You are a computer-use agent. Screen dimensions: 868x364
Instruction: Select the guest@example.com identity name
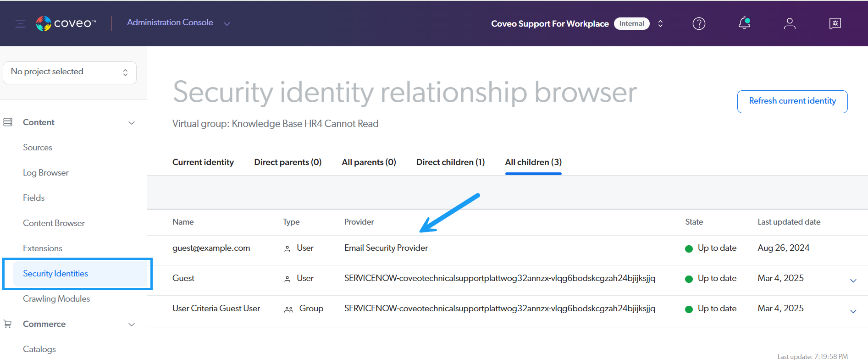211,248
